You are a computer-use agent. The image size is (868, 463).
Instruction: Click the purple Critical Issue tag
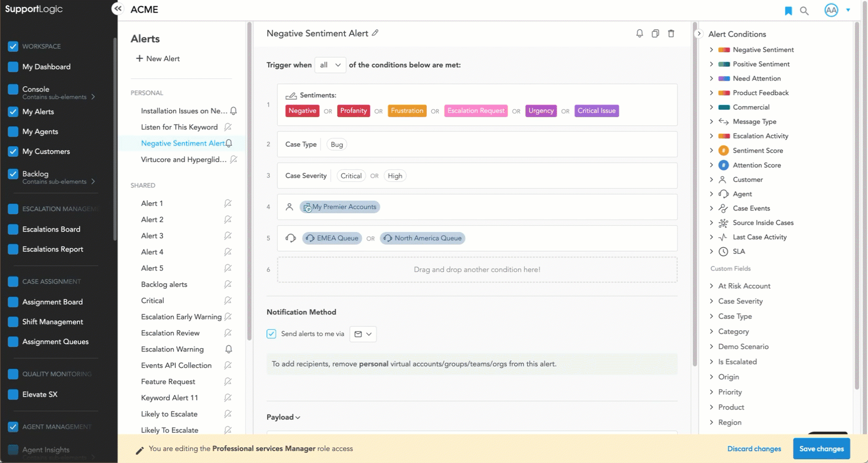click(x=597, y=111)
